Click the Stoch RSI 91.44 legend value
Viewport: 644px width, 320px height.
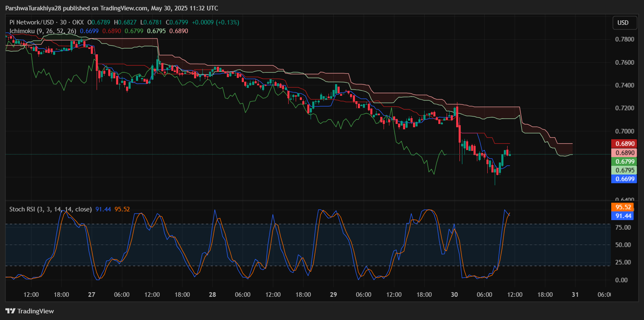(x=103, y=209)
